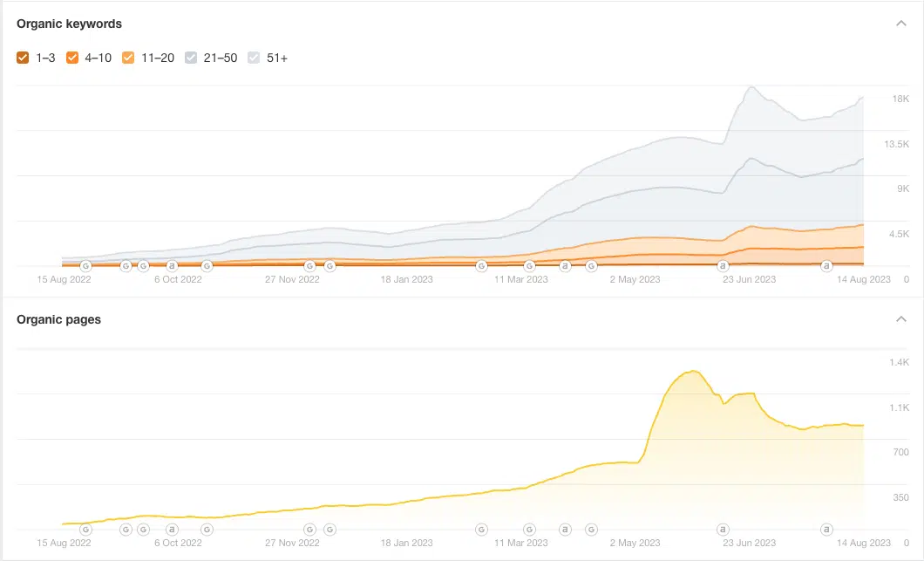The width and height of the screenshot is (924, 561).
Task: Toggle the 4–10 positions checkbox
Action: click(x=72, y=58)
